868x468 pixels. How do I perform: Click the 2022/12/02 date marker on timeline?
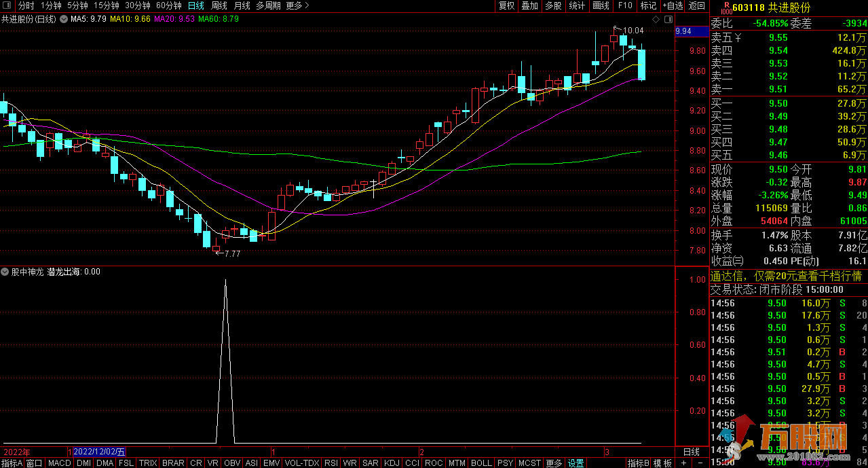click(x=99, y=452)
